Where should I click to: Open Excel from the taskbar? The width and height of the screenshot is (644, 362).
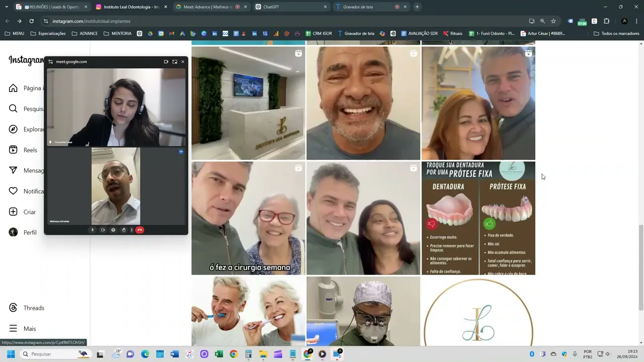(x=219, y=354)
